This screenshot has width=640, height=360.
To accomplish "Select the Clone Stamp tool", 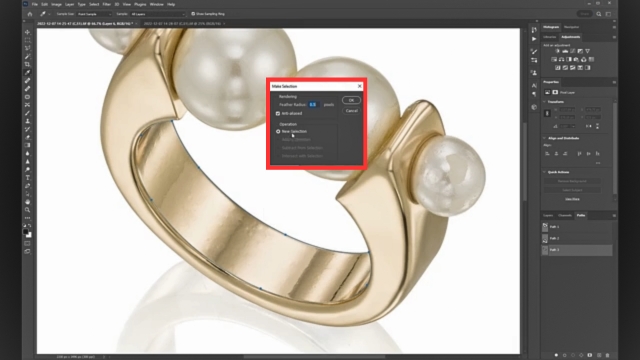I will (x=27, y=121).
